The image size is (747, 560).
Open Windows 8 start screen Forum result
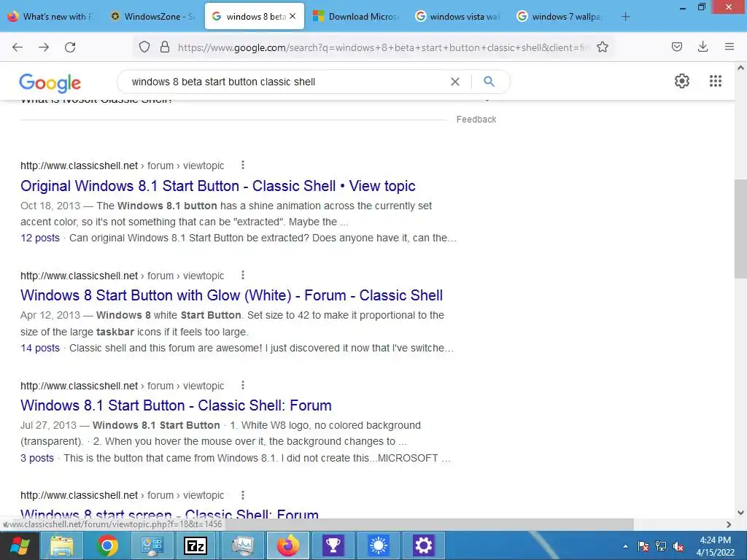coord(169,513)
